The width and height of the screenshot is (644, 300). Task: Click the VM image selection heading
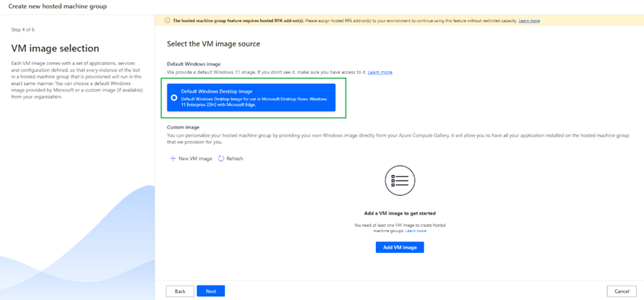coord(55,48)
